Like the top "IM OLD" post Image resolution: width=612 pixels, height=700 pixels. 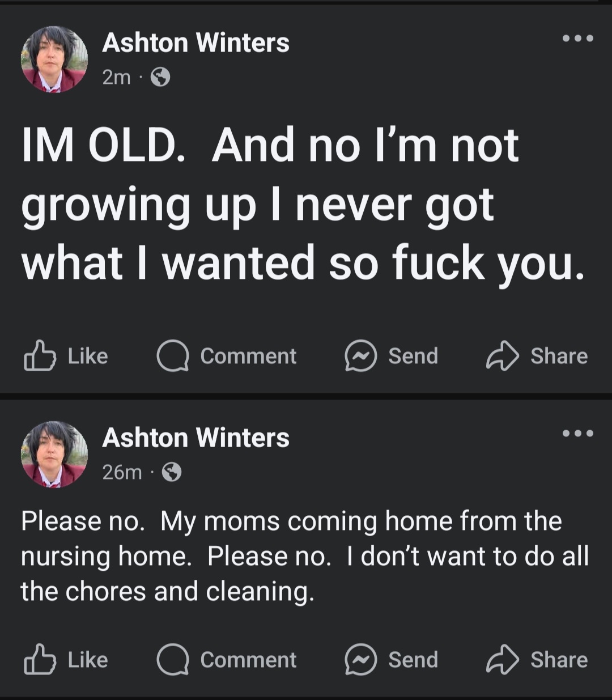[66, 356]
